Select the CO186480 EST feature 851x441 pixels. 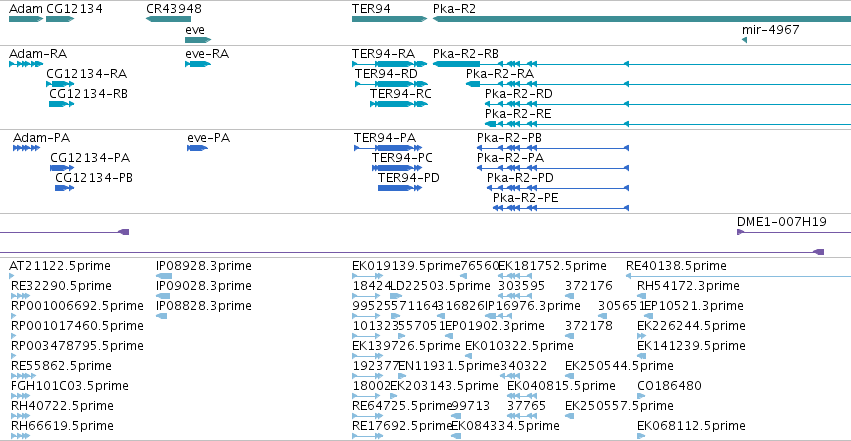click(642, 396)
